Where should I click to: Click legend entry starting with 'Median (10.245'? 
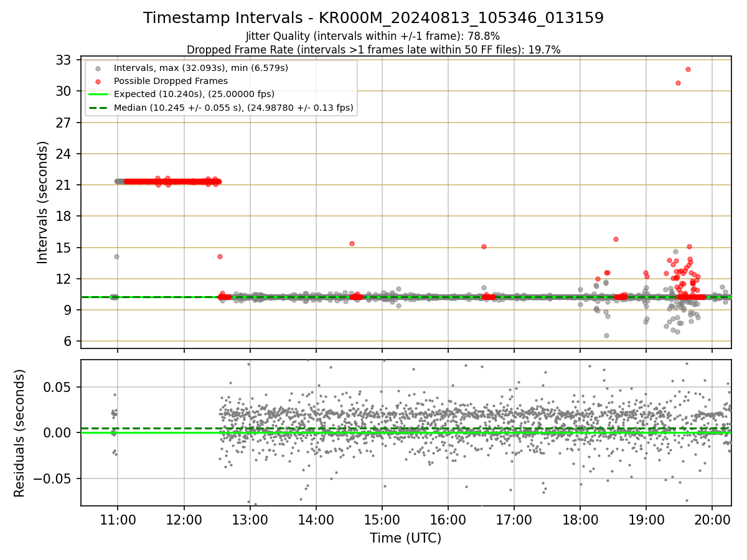coord(233,108)
